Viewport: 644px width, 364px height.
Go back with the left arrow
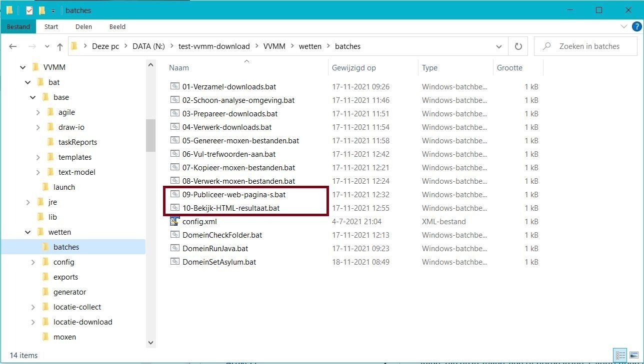[13, 46]
